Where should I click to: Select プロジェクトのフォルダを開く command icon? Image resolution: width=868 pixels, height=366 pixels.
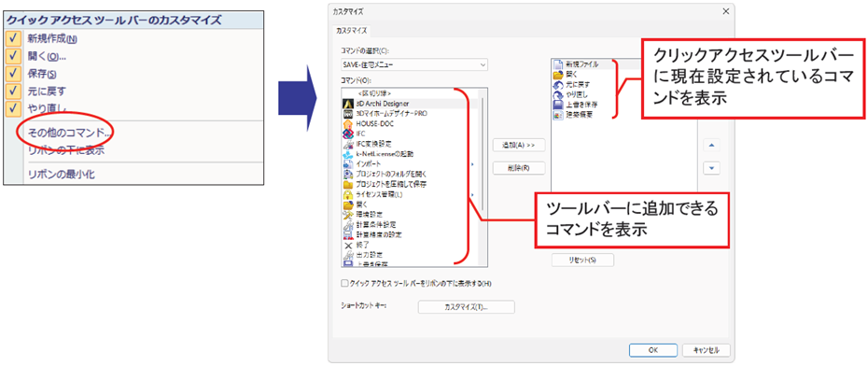coord(348,174)
